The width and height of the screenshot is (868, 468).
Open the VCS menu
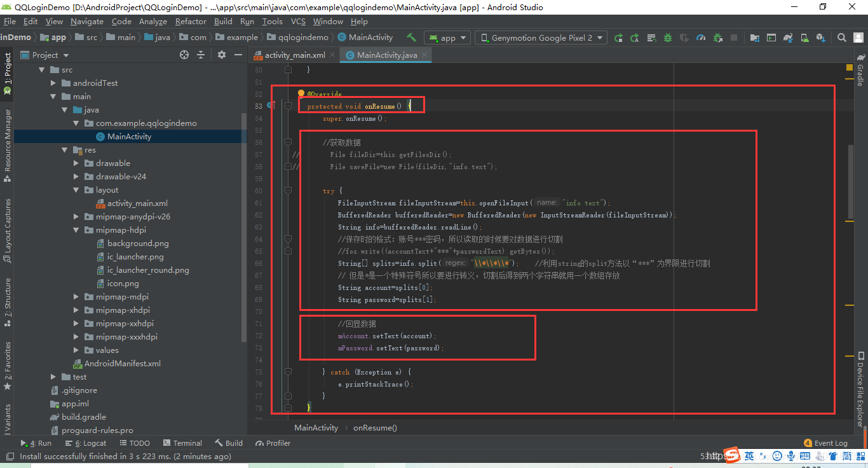pos(298,21)
